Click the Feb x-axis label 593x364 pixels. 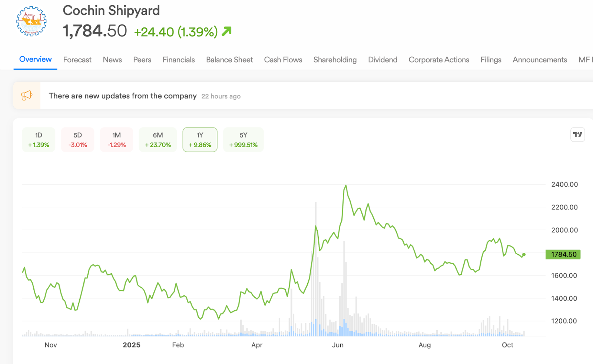coord(178,345)
